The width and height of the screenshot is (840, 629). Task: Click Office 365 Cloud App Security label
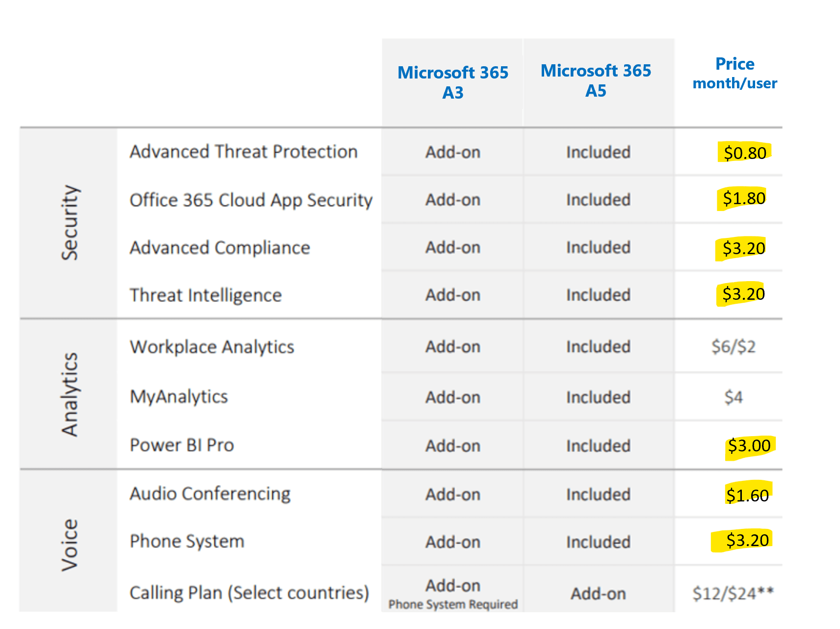pos(251,200)
